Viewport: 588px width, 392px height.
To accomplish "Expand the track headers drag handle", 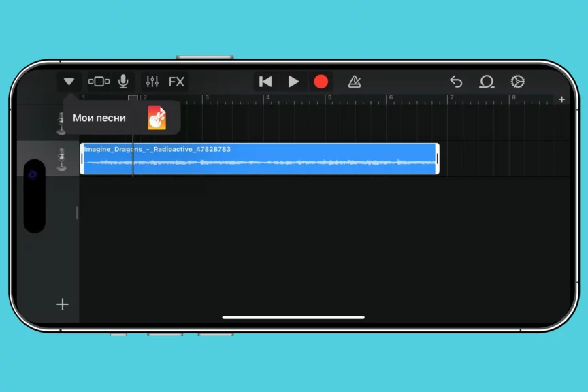I will tap(77, 213).
